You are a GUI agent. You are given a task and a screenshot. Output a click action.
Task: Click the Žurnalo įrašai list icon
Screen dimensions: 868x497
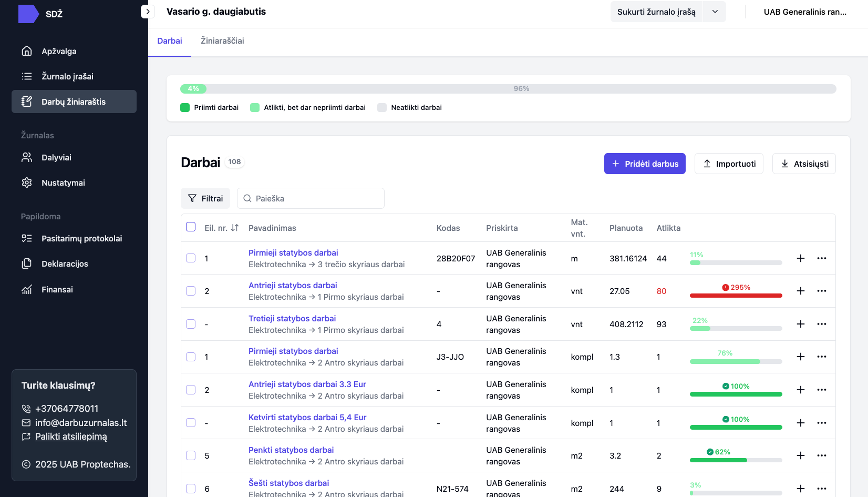tap(27, 76)
